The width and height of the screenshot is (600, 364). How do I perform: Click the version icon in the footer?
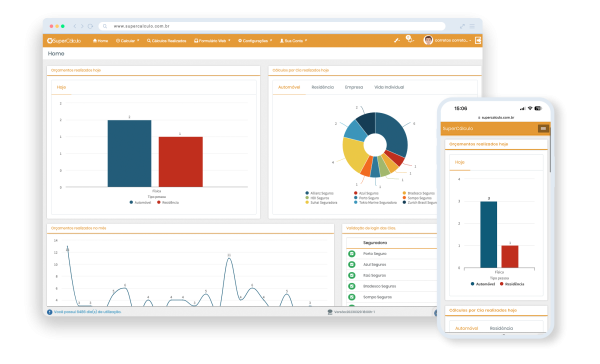[330, 312]
